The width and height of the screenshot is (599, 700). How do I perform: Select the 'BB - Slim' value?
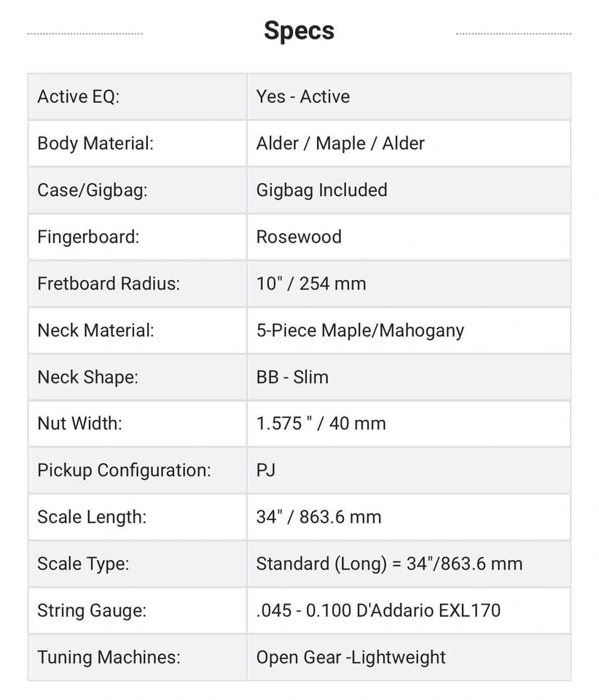coord(292,377)
